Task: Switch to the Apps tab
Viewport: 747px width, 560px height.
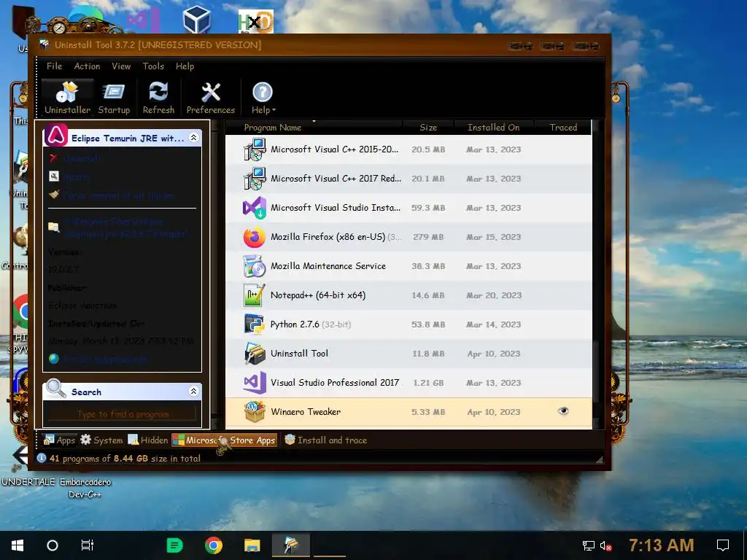Action: pyautogui.click(x=60, y=440)
